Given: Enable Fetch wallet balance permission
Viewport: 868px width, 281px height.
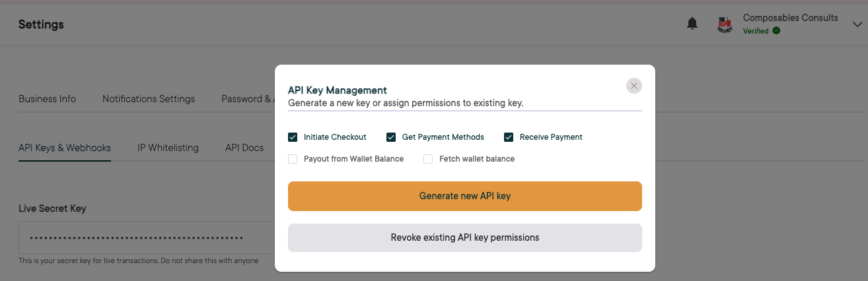Looking at the screenshot, I should 428,159.
